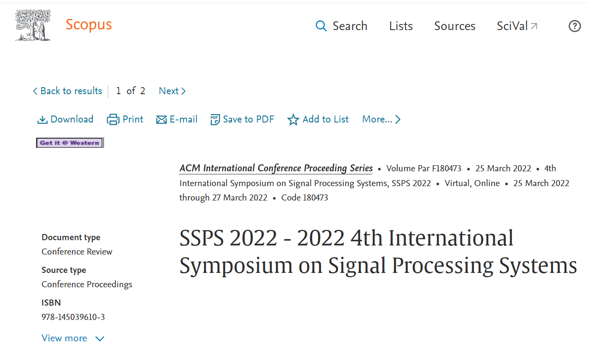This screenshot has height=364, width=589.
Task: Click the Back to results chevron
Action: [35, 92]
